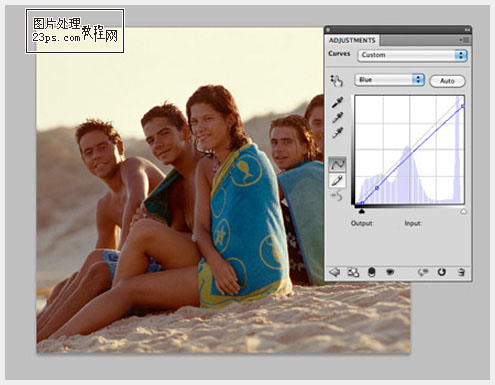Pick the black point eyedropper
This screenshot has width=495, height=385.
click(x=337, y=102)
